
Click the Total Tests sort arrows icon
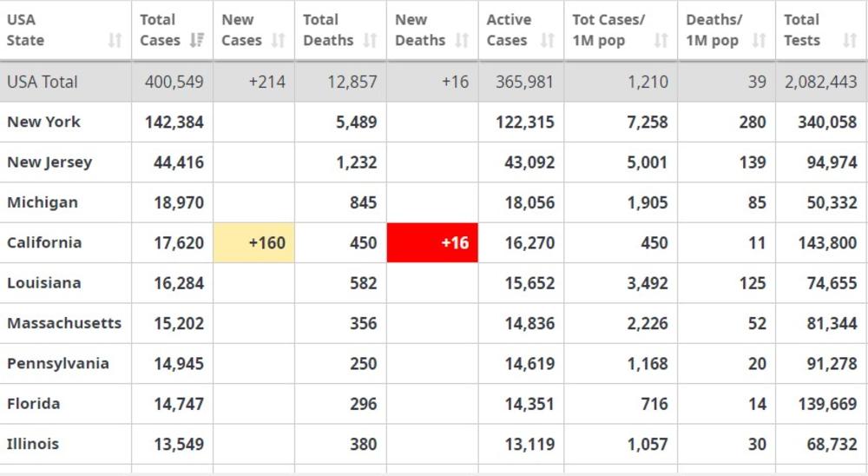850,40
